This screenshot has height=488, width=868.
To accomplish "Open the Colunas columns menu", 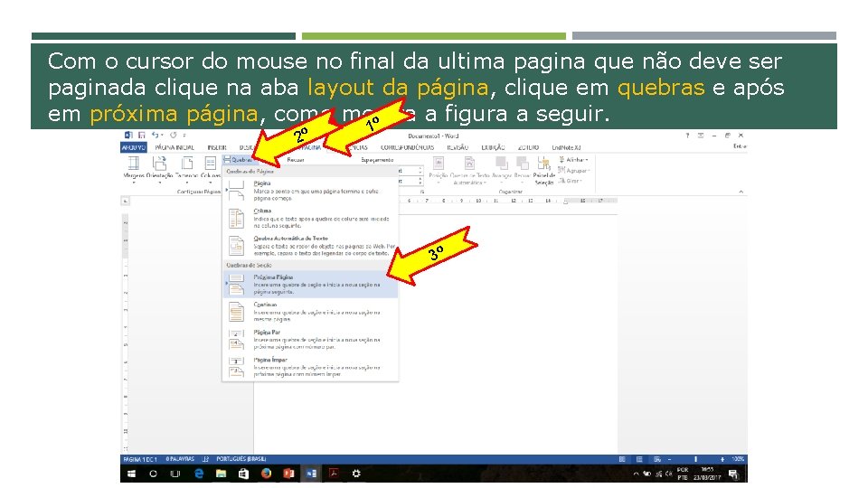I will (x=211, y=168).
